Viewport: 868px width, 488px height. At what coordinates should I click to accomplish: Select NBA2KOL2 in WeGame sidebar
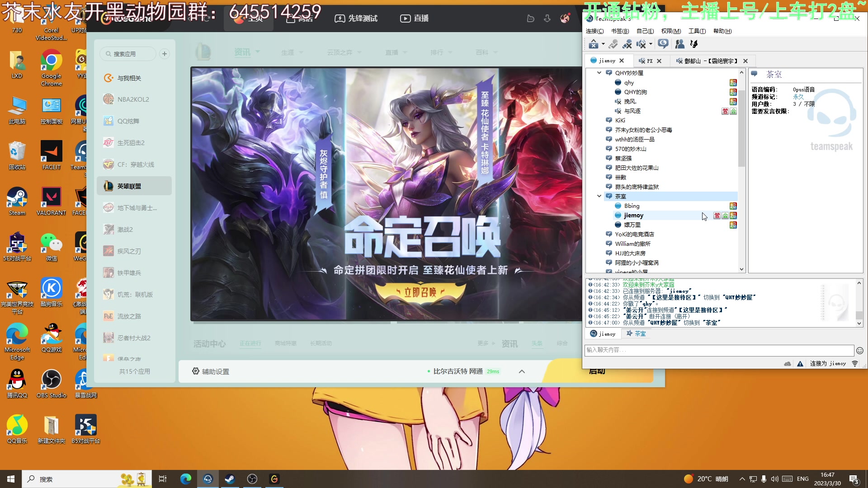(x=134, y=99)
